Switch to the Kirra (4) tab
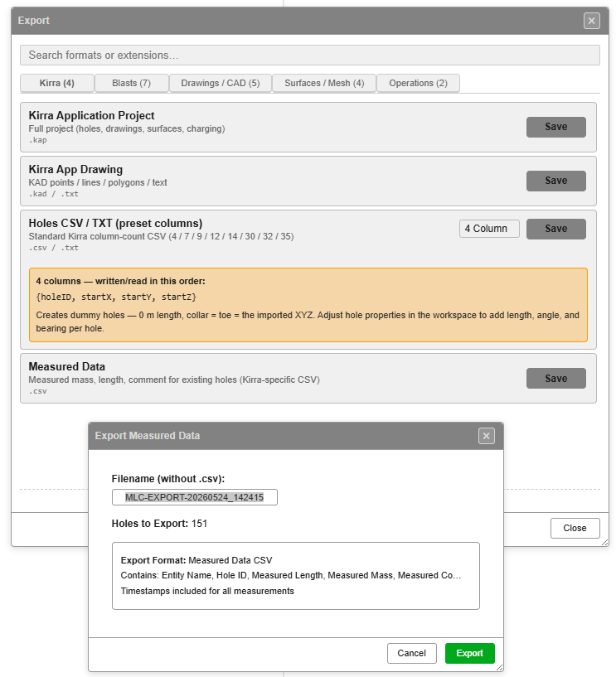The width and height of the screenshot is (616, 677). click(57, 83)
